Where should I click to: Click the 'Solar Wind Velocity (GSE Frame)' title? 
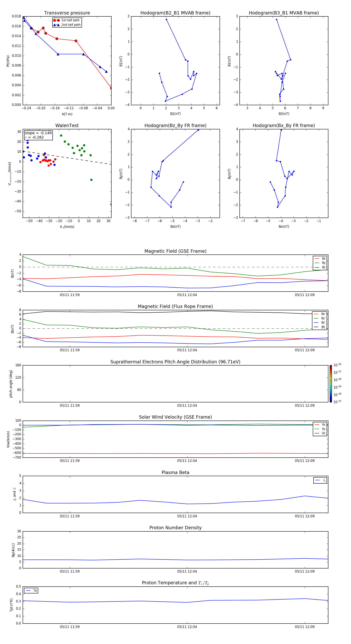coord(175,417)
